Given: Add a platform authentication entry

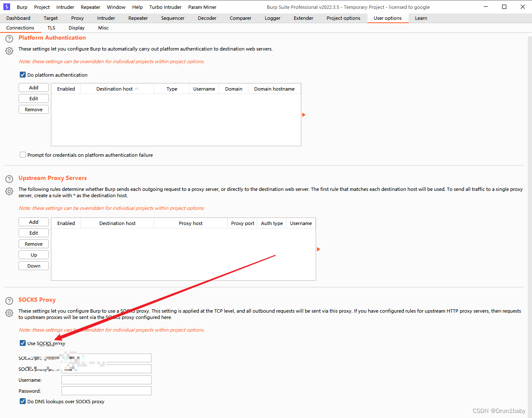Looking at the screenshot, I should tap(34, 88).
